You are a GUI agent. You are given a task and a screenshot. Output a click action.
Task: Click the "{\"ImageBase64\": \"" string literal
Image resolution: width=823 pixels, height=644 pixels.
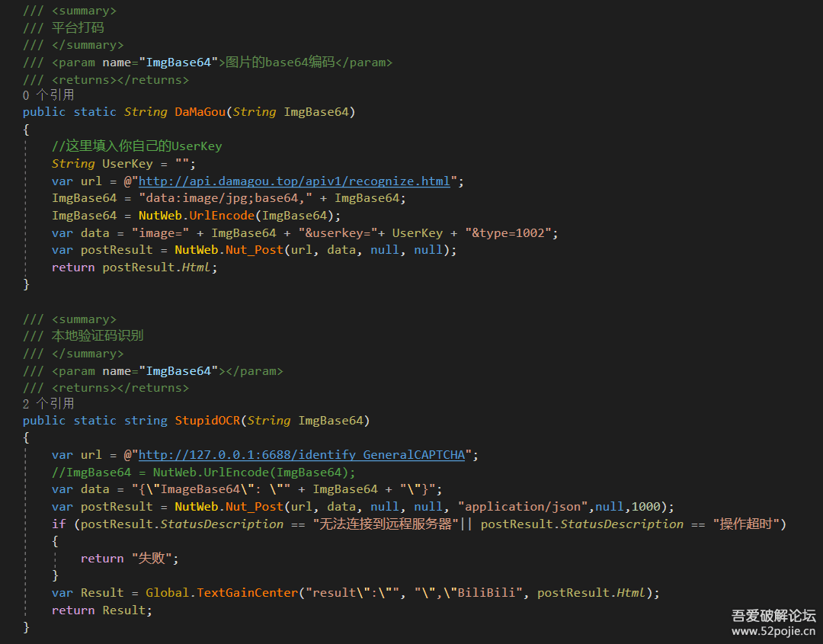click(x=211, y=489)
